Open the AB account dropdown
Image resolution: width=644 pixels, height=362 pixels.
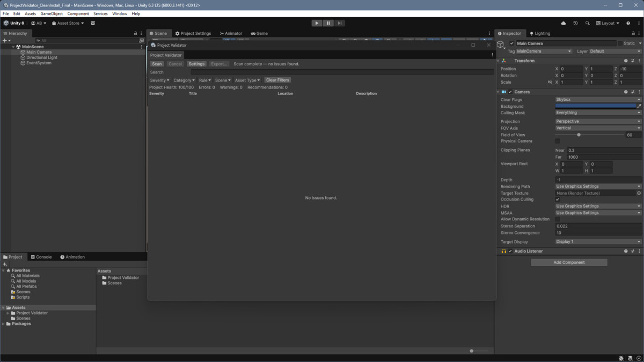[39, 23]
